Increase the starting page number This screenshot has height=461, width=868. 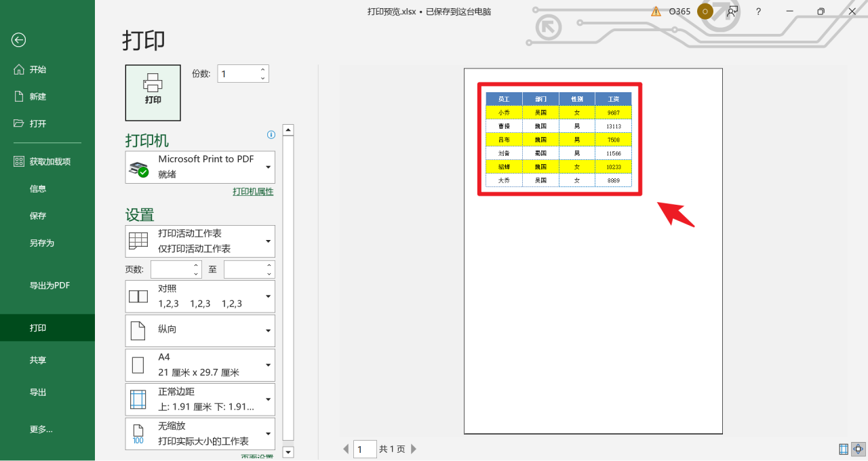tap(197, 265)
